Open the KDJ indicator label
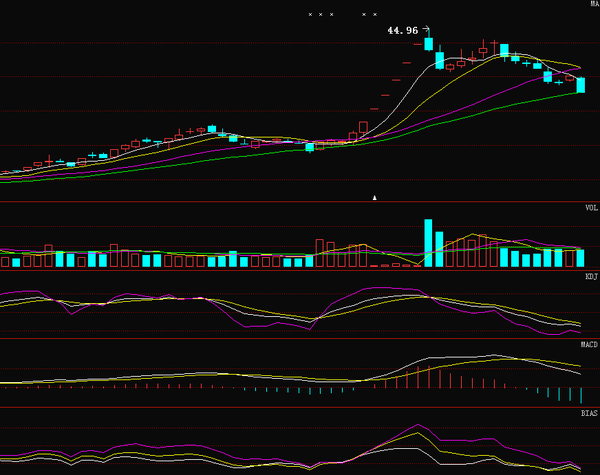This screenshot has width=600, height=475. click(x=591, y=275)
